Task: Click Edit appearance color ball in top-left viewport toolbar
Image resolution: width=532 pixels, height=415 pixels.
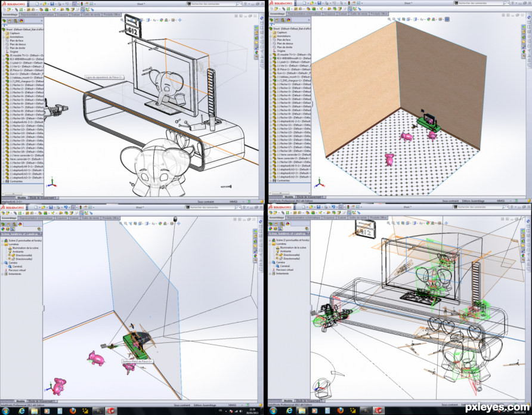Action: 162,20
